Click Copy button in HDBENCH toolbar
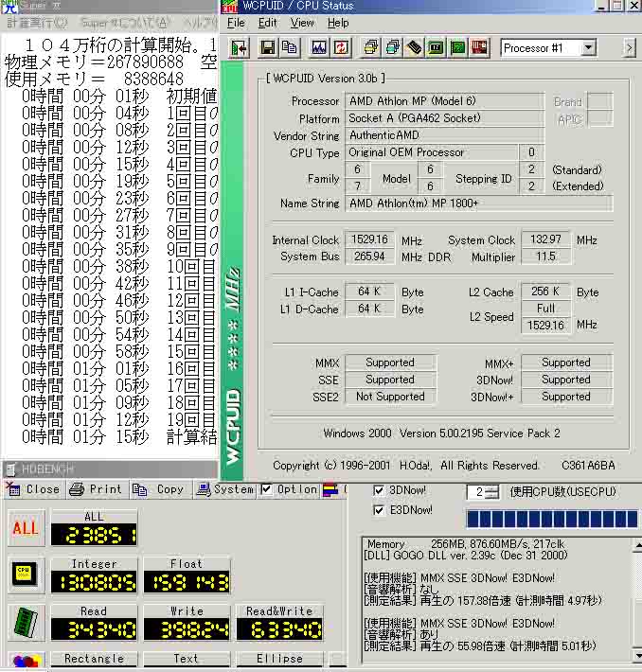The width and height of the screenshot is (642, 672). coord(159,489)
